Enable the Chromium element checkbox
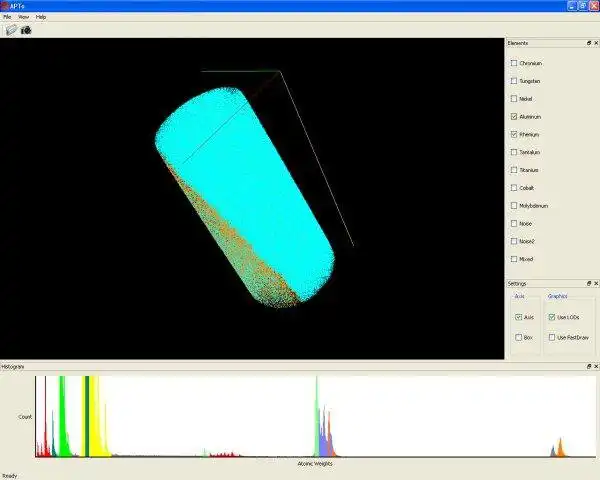The height and width of the screenshot is (480, 600). tap(514, 63)
